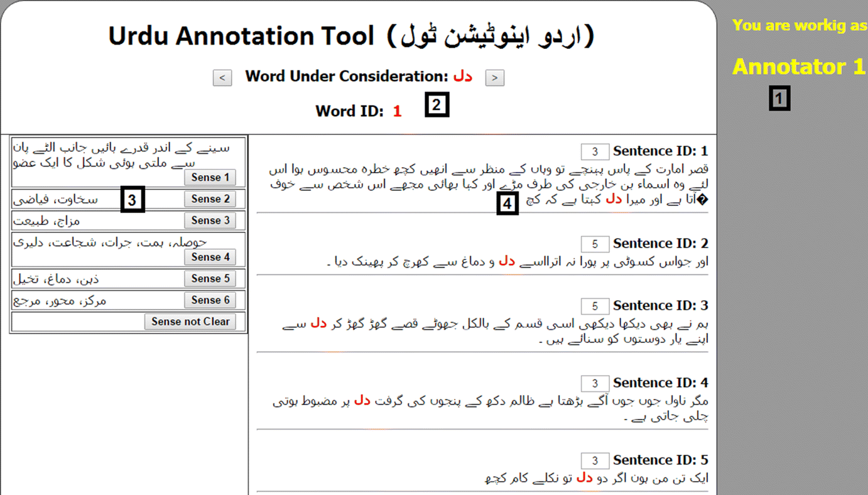Click the 'Word Under Consideration:' label

tap(347, 77)
